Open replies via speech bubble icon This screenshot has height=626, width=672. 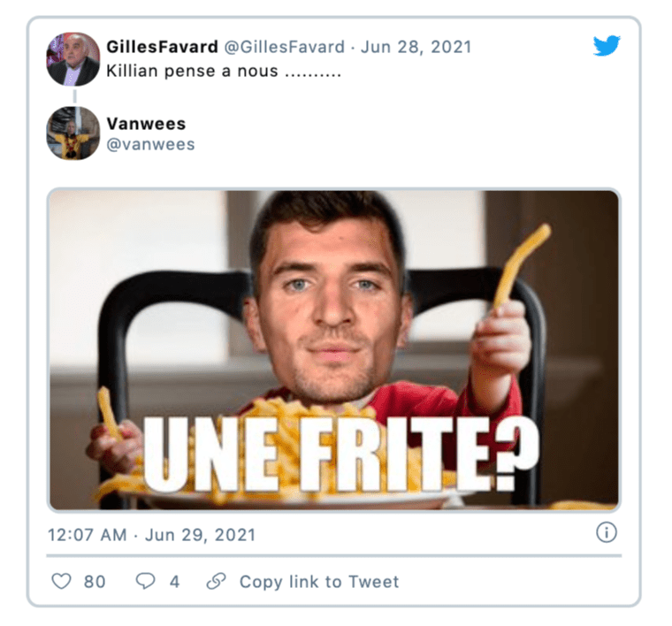145,582
